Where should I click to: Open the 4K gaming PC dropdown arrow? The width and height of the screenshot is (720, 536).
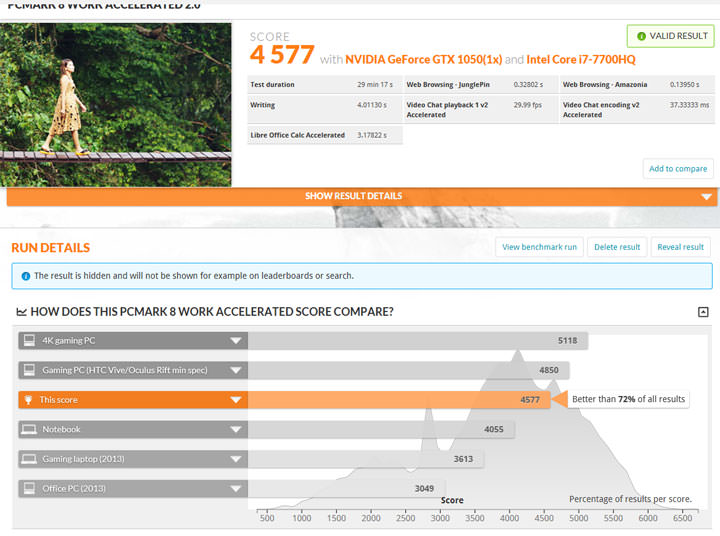[x=236, y=341]
